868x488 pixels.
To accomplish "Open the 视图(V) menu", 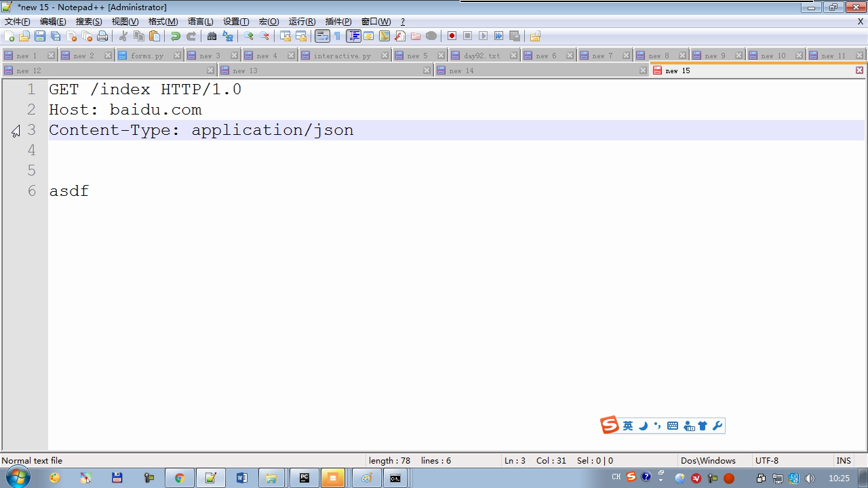I will tap(125, 22).
